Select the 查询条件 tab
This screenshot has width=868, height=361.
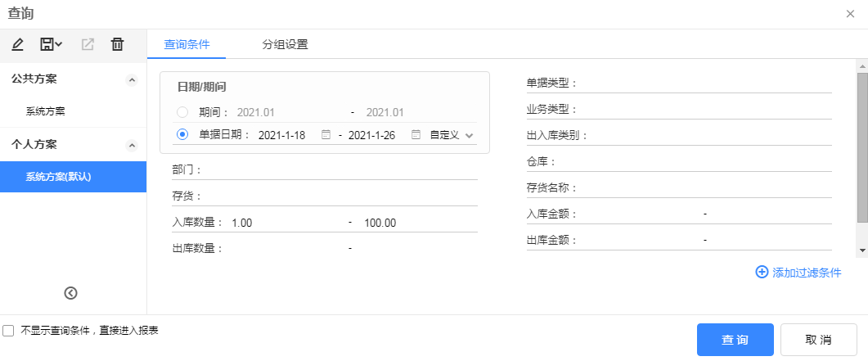point(187,44)
